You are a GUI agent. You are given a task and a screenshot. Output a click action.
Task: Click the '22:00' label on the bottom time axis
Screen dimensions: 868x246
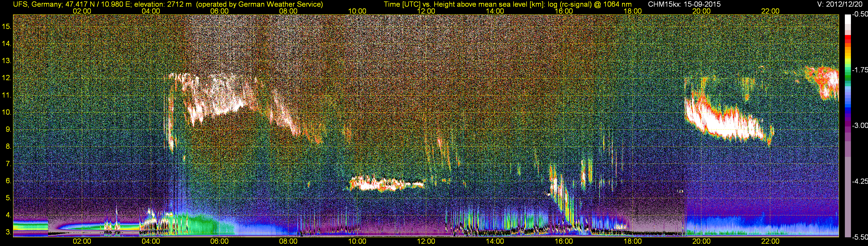pos(770,241)
